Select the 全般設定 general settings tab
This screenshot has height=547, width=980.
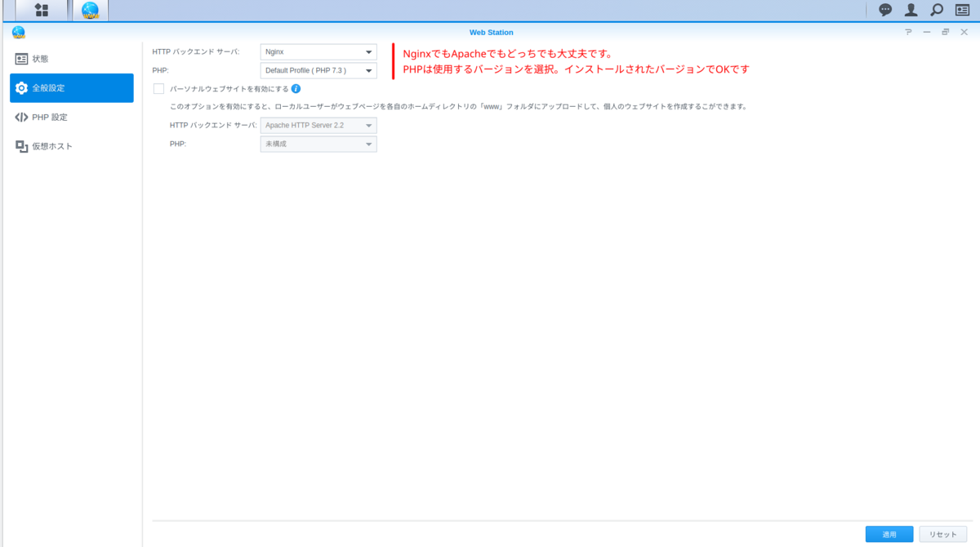[72, 88]
